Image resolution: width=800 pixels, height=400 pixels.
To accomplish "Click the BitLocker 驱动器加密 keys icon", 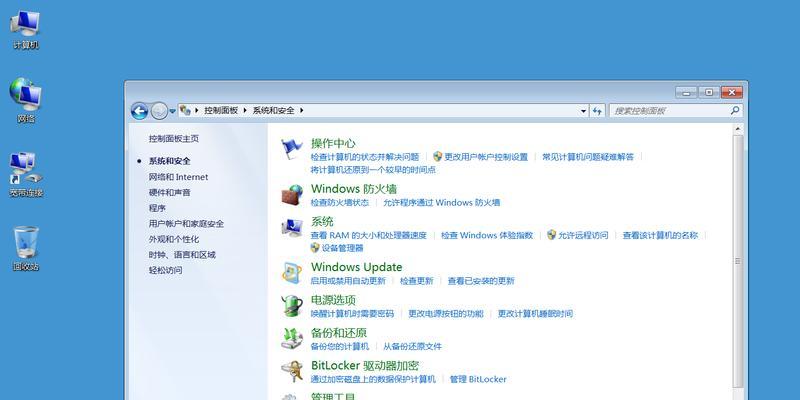I will (x=292, y=371).
